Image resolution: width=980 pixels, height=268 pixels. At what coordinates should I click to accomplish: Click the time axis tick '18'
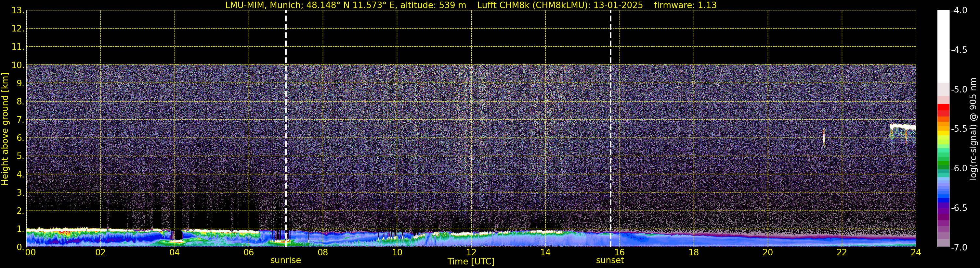[694, 252]
